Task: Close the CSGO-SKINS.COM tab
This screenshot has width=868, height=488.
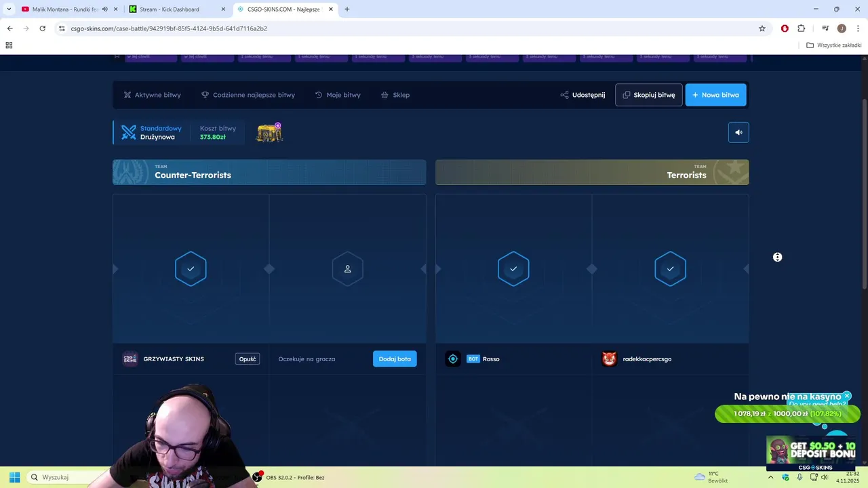Action: [x=331, y=9]
